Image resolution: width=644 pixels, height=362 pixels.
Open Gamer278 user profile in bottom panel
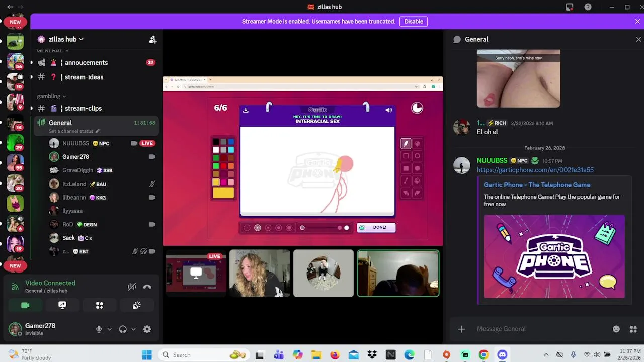point(42,329)
